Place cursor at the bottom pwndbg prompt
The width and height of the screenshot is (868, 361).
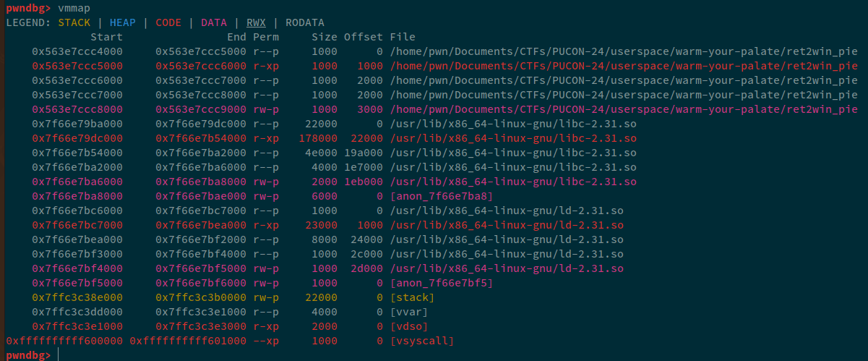(x=58, y=355)
